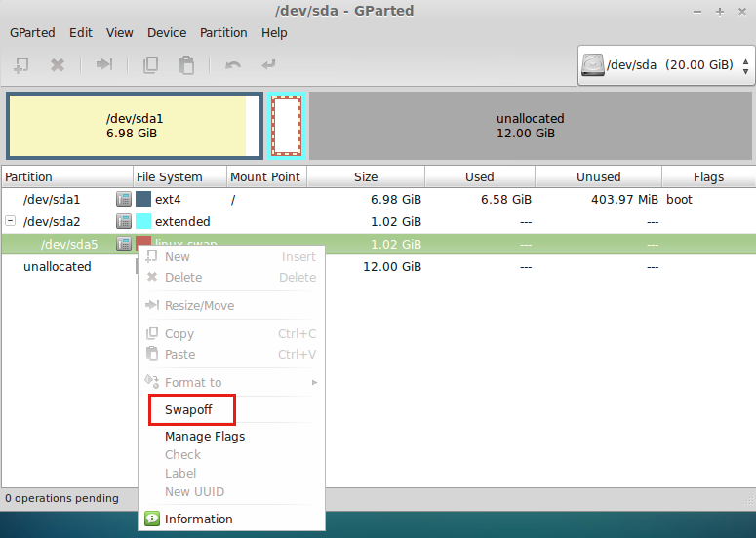Screen dimensions: 756x538
Task: Click the File System column header
Action: [170, 176]
